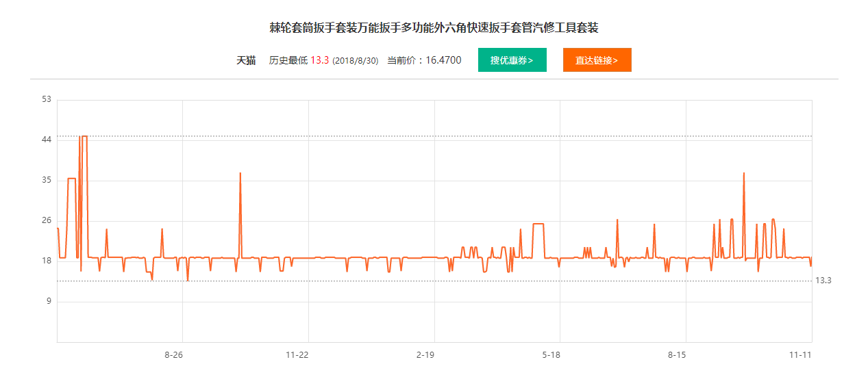The height and width of the screenshot is (377, 868).
Task: Click the 当前价：16.4700 text
Action: (424, 60)
